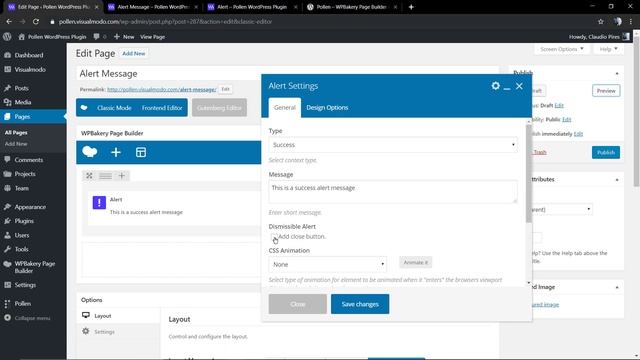Viewport: 640px width, 360px height.
Task: Click the Gutenberg Editor button
Action: point(219,108)
